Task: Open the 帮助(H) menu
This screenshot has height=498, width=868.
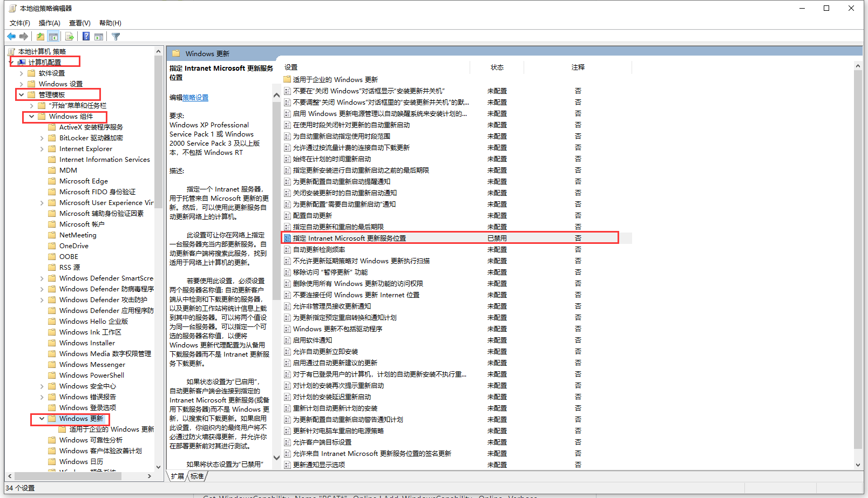Action: point(110,23)
